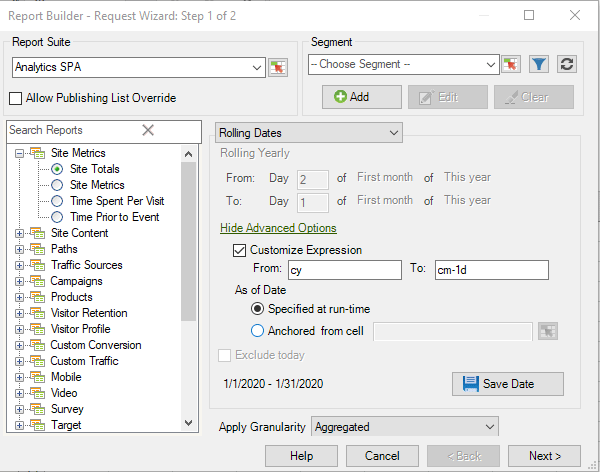600x472 pixels.
Task: Expand the Mobile tree node
Action: click(19, 378)
